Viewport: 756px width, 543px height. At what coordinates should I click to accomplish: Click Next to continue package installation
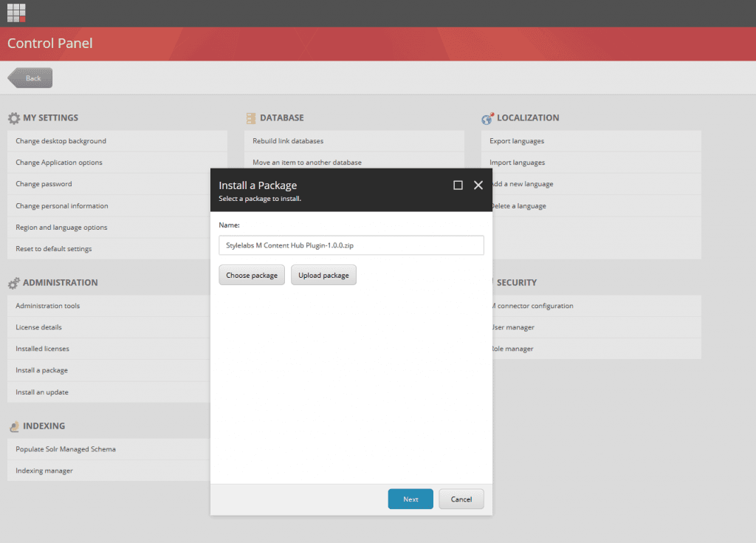coord(410,499)
